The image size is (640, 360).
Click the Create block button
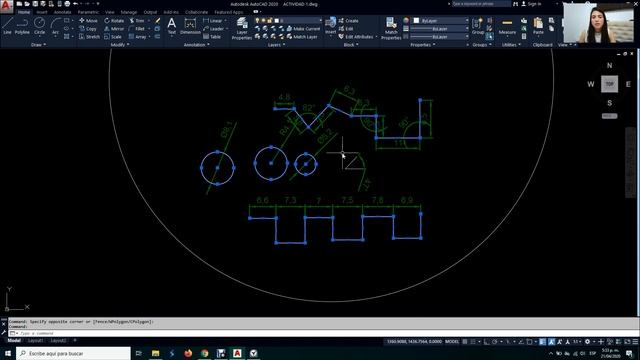pos(349,20)
